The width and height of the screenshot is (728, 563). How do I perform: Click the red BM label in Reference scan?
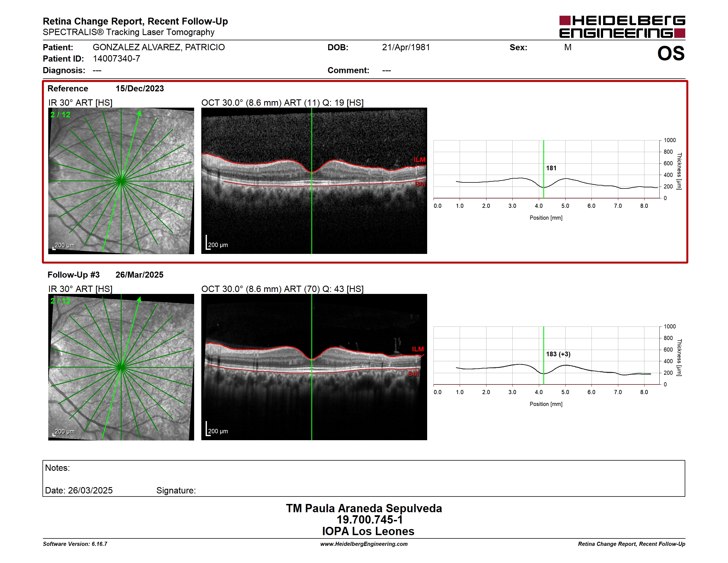[420, 184]
